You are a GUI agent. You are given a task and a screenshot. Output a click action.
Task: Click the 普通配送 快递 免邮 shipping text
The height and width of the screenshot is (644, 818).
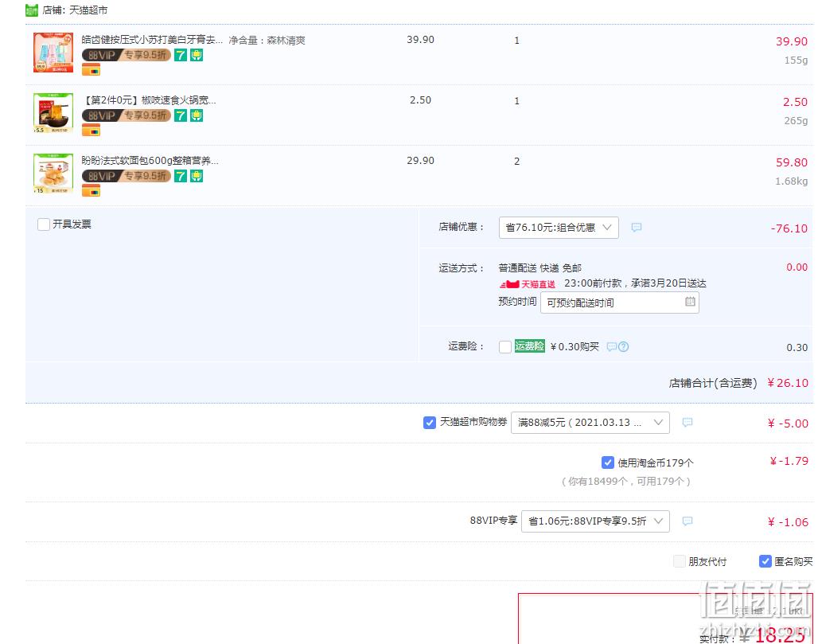tap(540, 267)
